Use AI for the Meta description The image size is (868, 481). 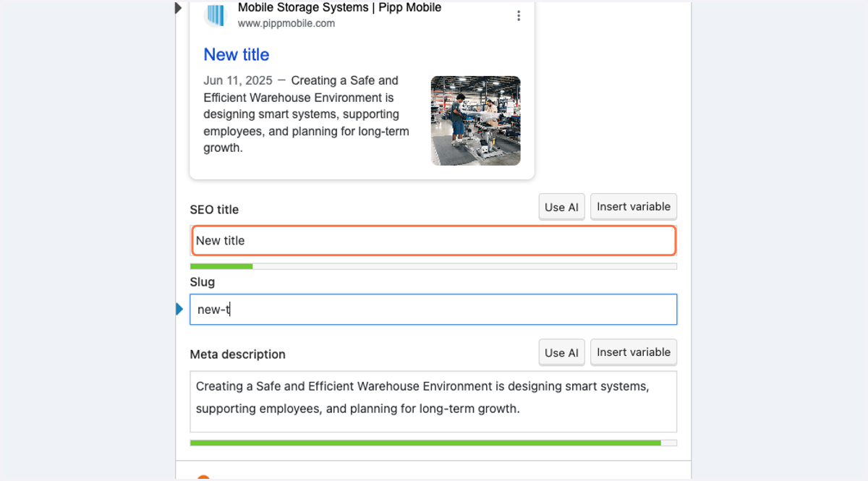click(x=562, y=352)
